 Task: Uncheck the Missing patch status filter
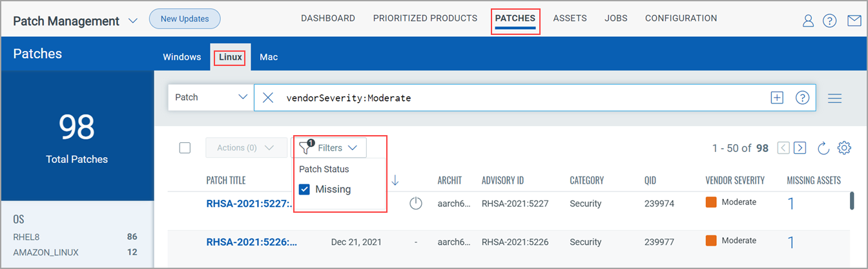[305, 189]
